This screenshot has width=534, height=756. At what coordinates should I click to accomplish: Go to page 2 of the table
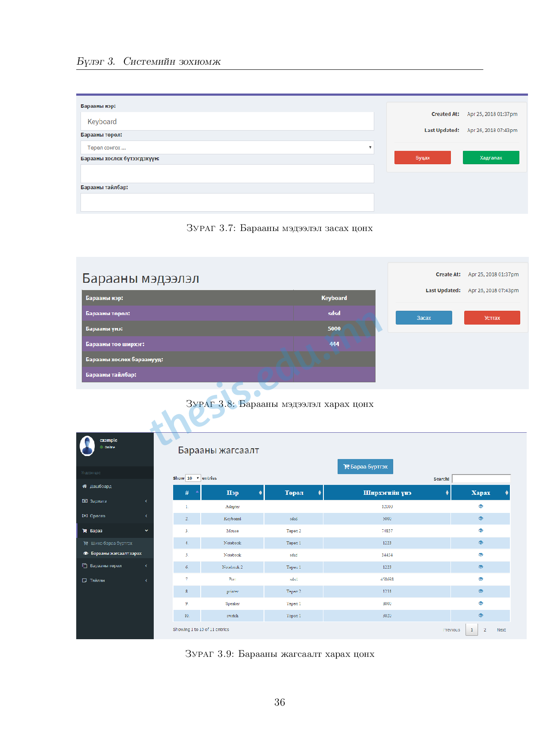[x=485, y=630]
